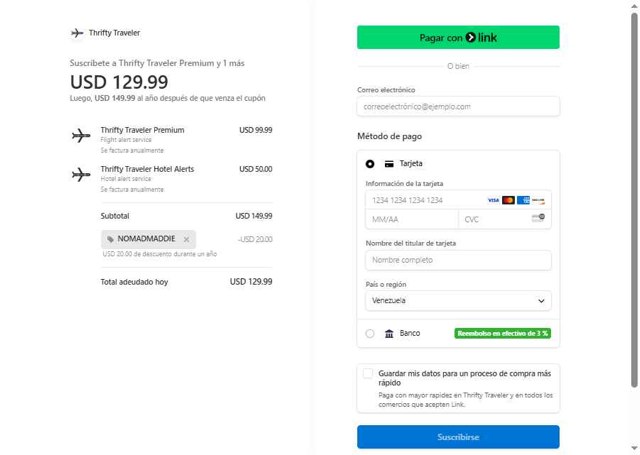Click the Reembolso en efectivo de 3 % badge

pyautogui.click(x=502, y=334)
